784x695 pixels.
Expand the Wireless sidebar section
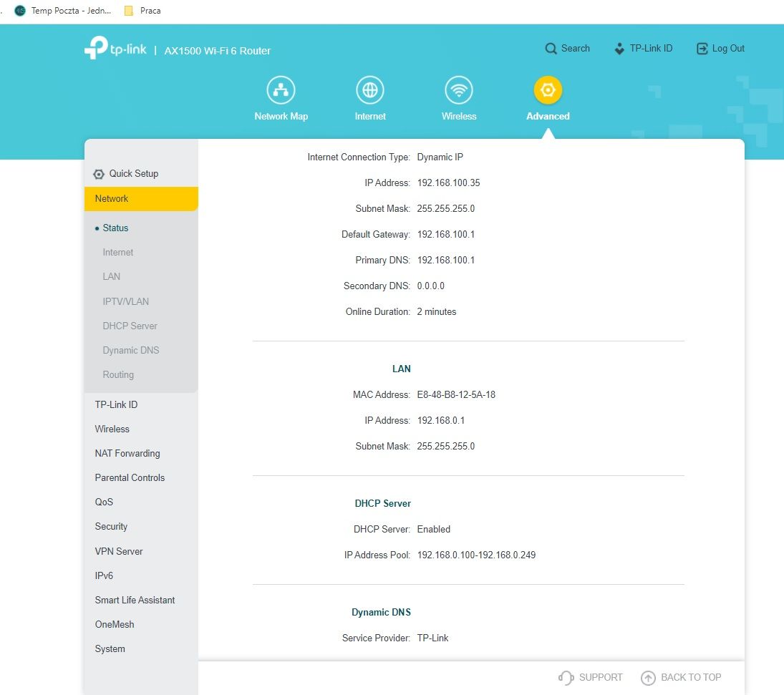pos(112,429)
